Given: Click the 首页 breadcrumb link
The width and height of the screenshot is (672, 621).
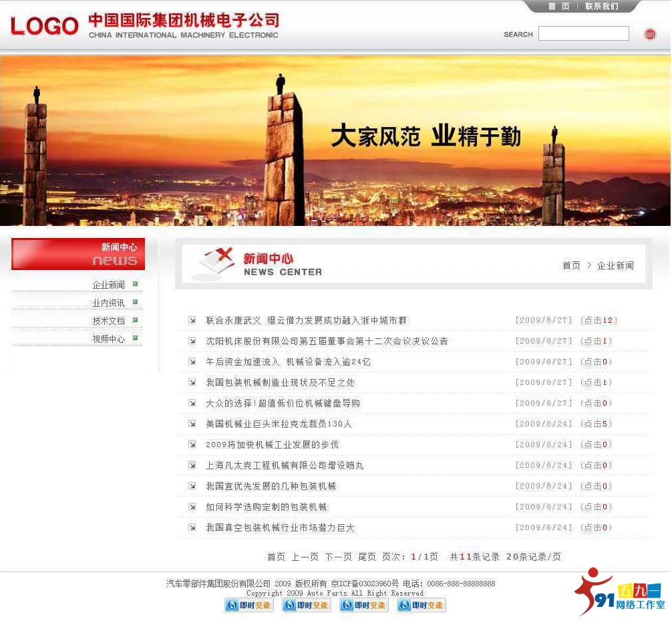Looking at the screenshot, I should point(571,265).
